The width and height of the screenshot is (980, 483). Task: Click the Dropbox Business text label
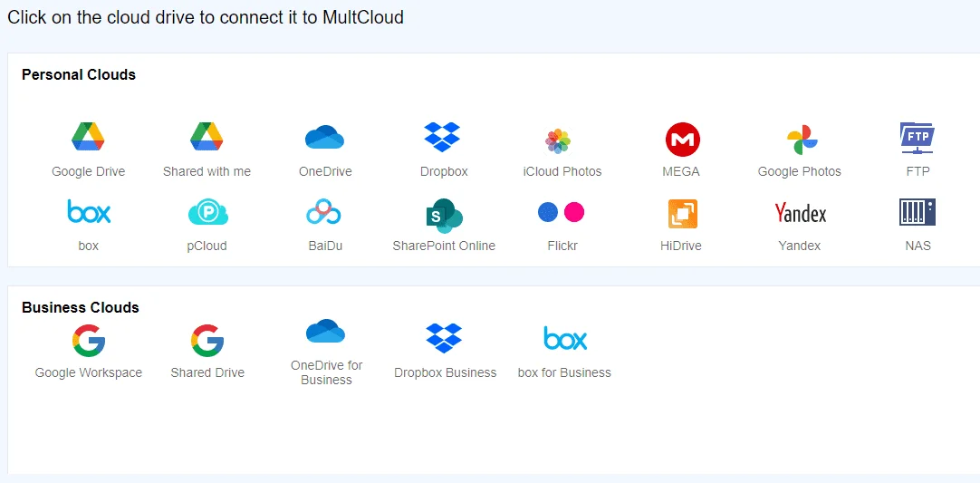(x=445, y=372)
